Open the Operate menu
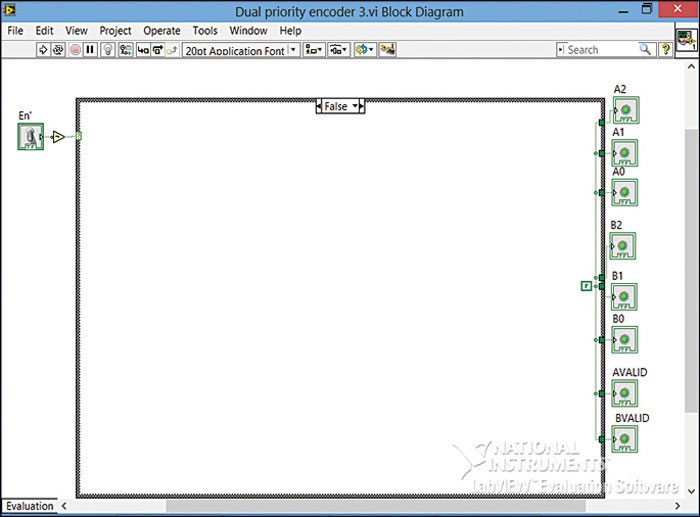Image resolution: width=700 pixels, height=517 pixels. (x=161, y=31)
